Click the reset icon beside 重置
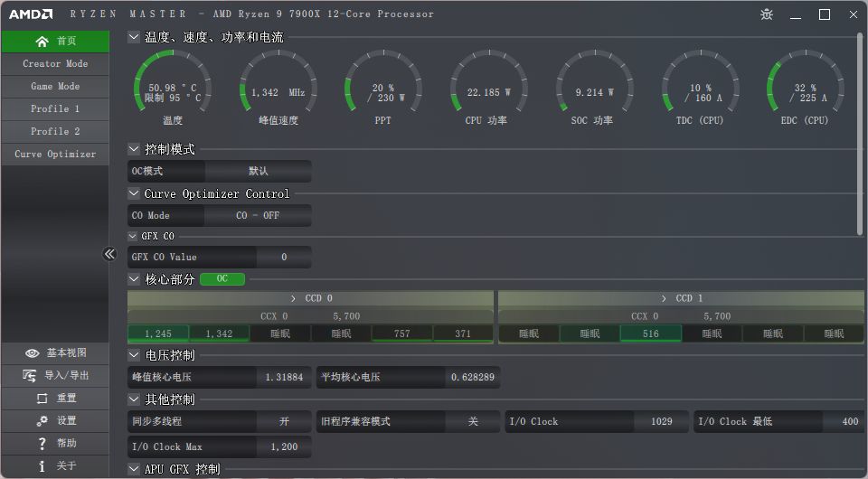Viewport: 868px width, 479px height. pos(42,399)
